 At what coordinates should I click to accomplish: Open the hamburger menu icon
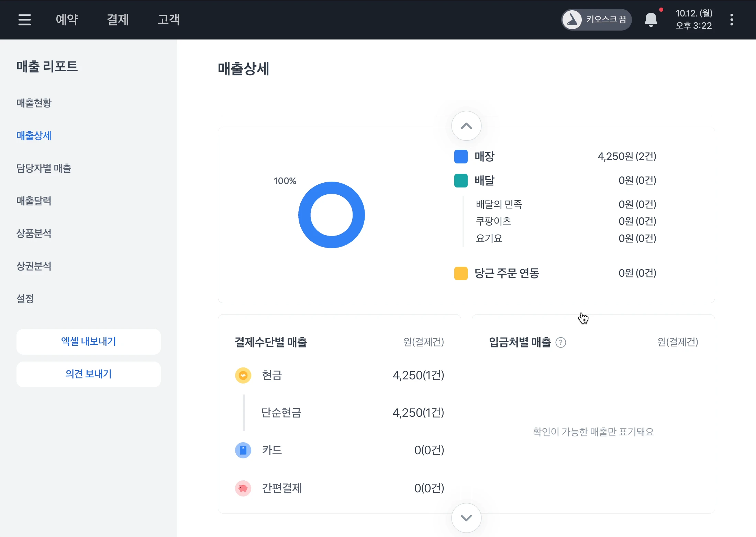point(25,20)
